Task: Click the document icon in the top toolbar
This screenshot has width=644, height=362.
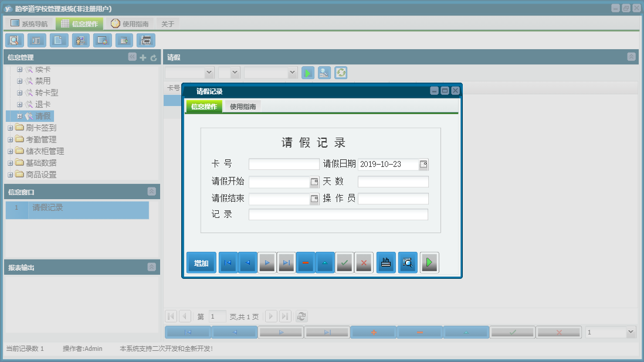Action: pyautogui.click(x=59, y=40)
